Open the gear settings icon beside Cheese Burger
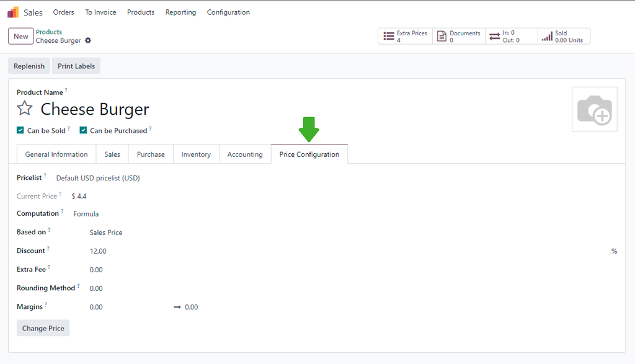This screenshot has height=364, width=635. pos(88,40)
